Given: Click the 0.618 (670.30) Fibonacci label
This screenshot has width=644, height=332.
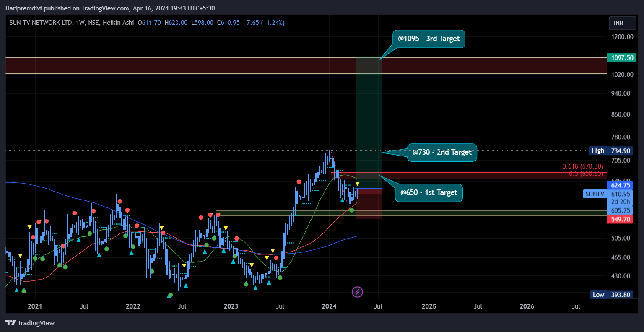Looking at the screenshot, I should 583,166.
